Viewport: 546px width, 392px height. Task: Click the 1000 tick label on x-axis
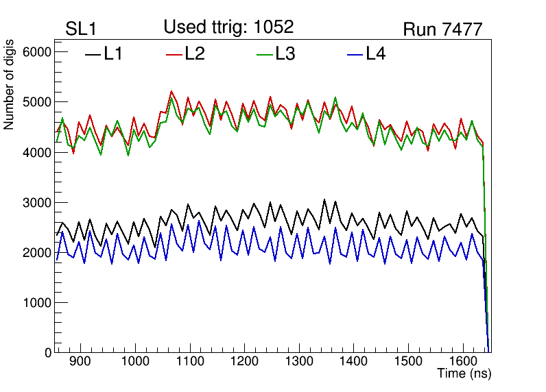pos(135,361)
